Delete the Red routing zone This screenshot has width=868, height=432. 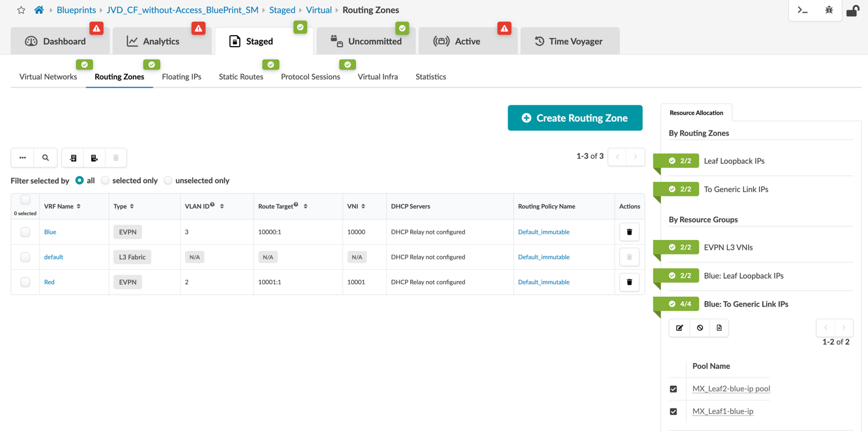(629, 282)
